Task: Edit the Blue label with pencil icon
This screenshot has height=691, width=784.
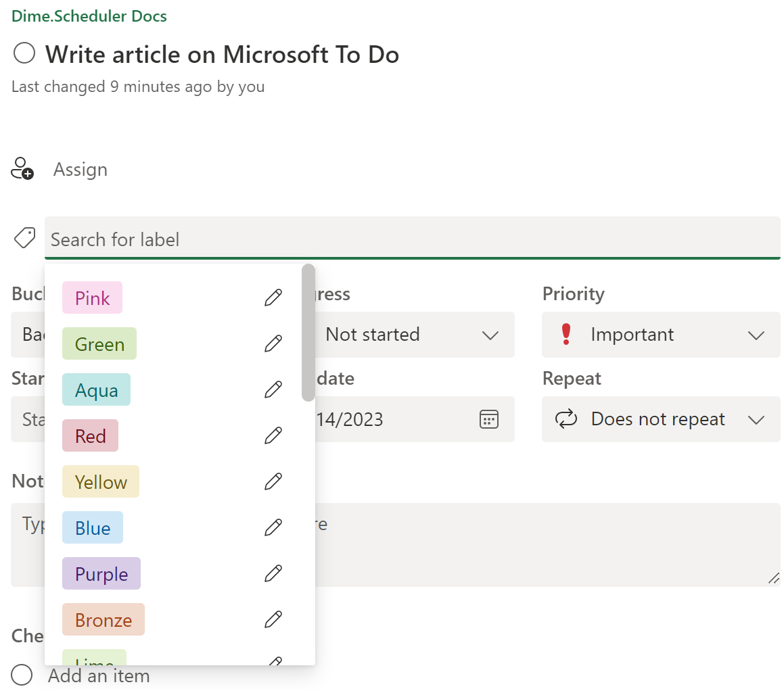Action: [273, 527]
